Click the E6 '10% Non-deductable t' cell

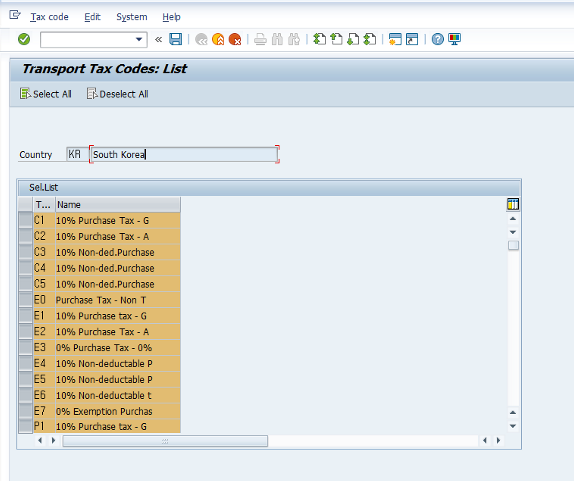coord(118,395)
